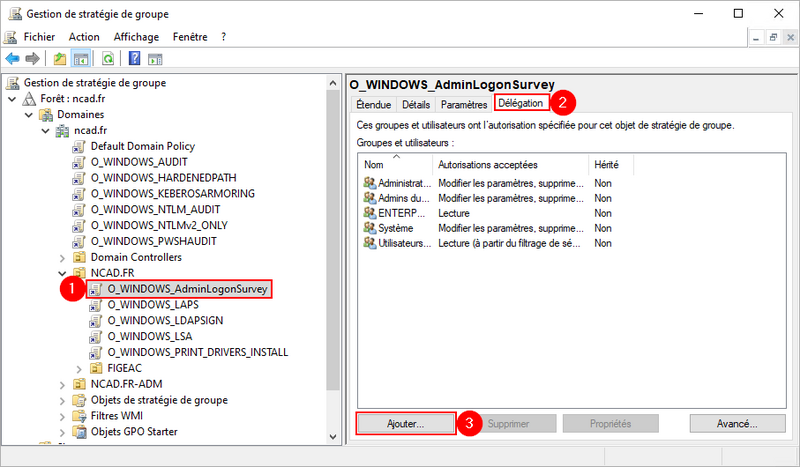Image resolution: width=800 pixels, height=467 pixels.
Task: Open Help via the blue question mark icon
Action: 134,59
